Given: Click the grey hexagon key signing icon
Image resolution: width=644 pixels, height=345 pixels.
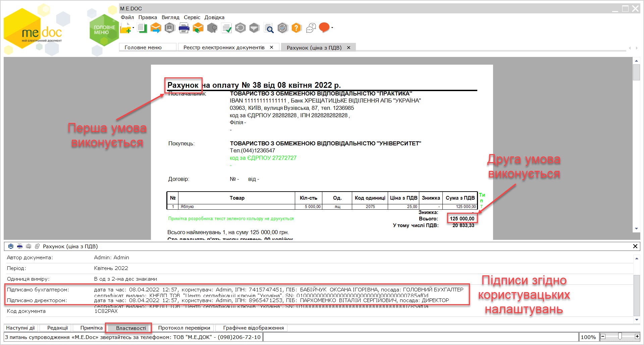Looking at the screenshot, I should 212,28.
